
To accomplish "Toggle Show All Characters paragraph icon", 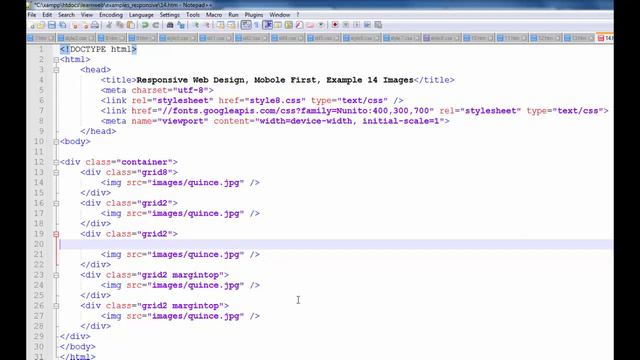I will [x=256, y=25].
